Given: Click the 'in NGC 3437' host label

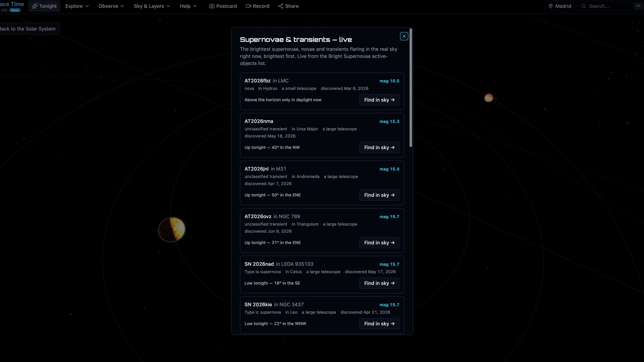Looking at the screenshot, I should 288,305.
